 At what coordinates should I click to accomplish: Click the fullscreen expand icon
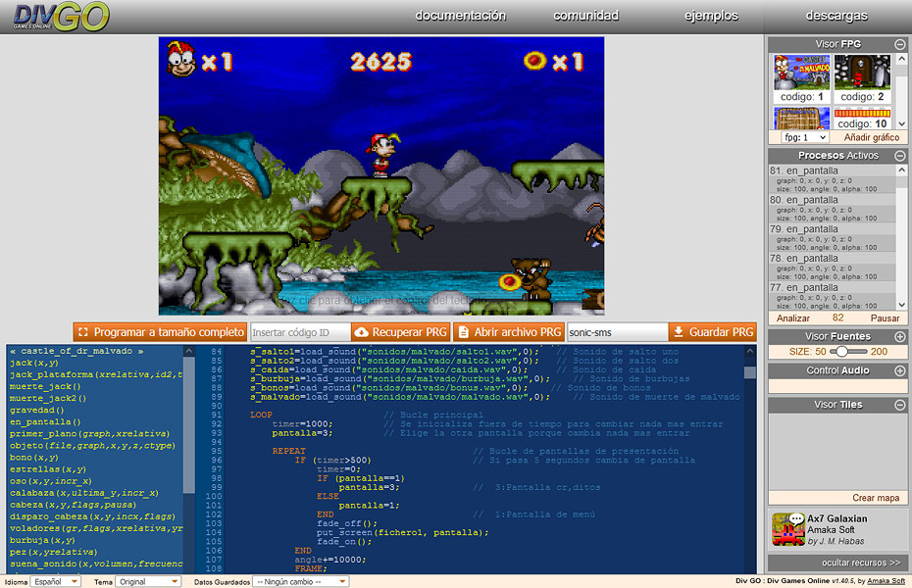(x=83, y=332)
